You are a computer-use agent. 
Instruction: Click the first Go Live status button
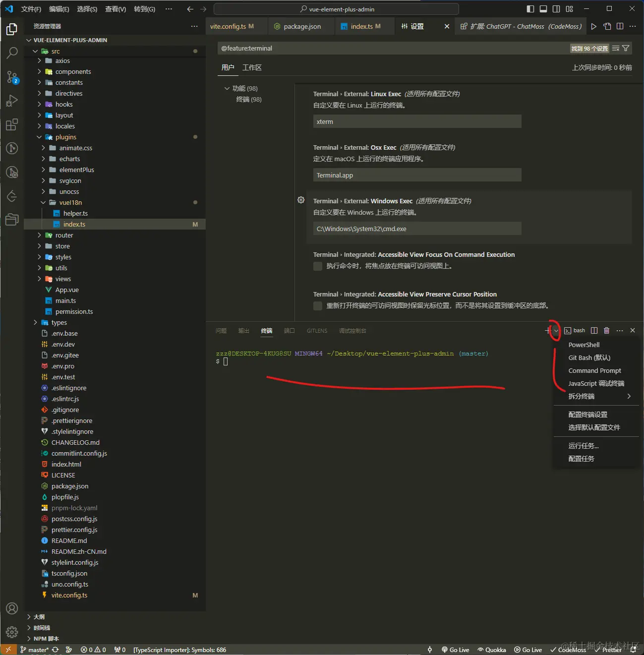tap(455, 650)
